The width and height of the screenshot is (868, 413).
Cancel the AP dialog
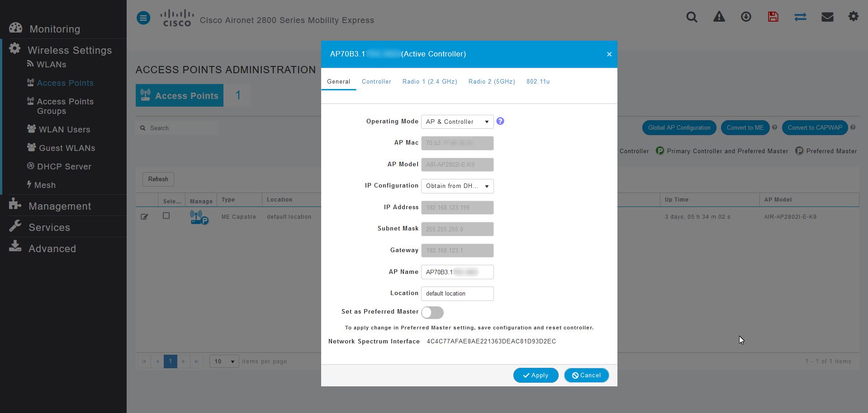tap(586, 375)
